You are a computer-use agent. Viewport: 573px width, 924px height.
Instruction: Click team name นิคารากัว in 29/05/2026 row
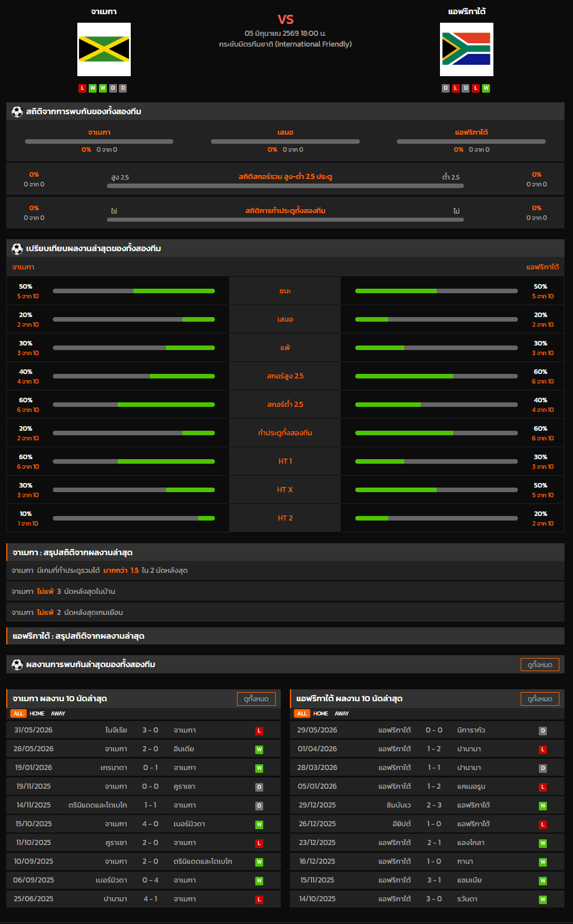tap(471, 730)
